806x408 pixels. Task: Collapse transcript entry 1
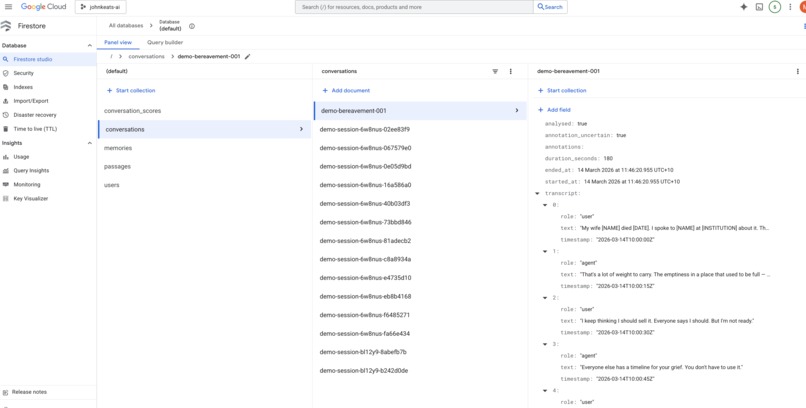(x=545, y=251)
